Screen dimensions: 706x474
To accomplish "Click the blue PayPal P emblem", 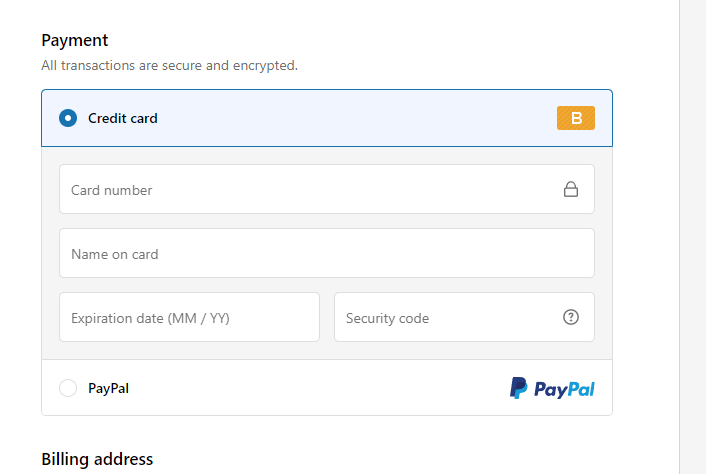I will click(518, 388).
